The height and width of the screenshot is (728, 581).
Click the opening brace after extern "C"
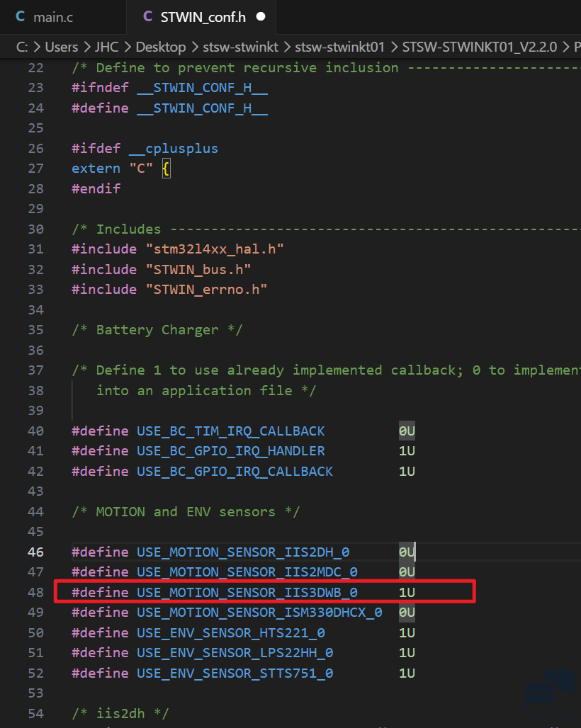[166, 169]
